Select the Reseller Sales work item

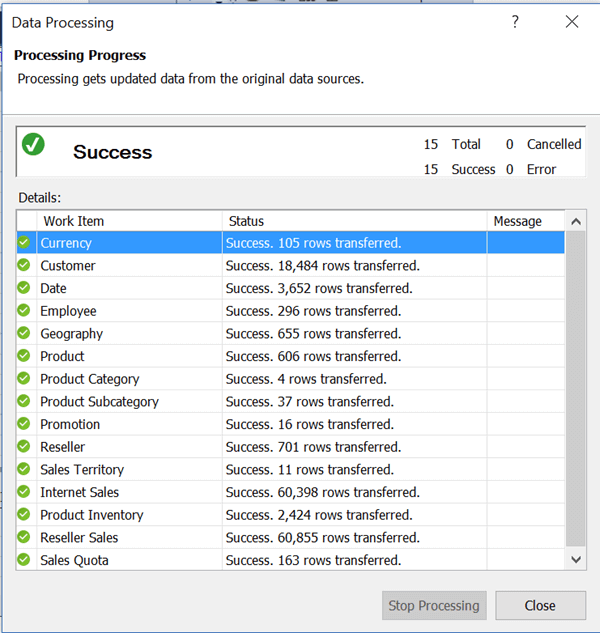[x=291, y=537]
